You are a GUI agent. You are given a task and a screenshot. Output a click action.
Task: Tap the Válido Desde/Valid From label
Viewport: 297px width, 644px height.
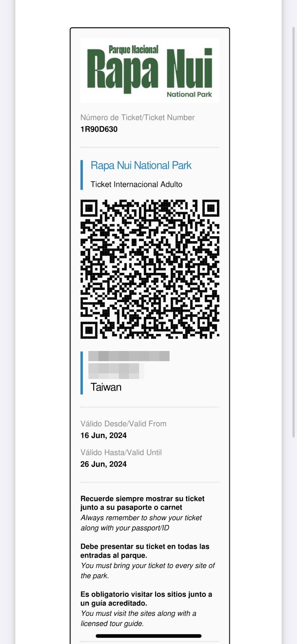(x=123, y=424)
